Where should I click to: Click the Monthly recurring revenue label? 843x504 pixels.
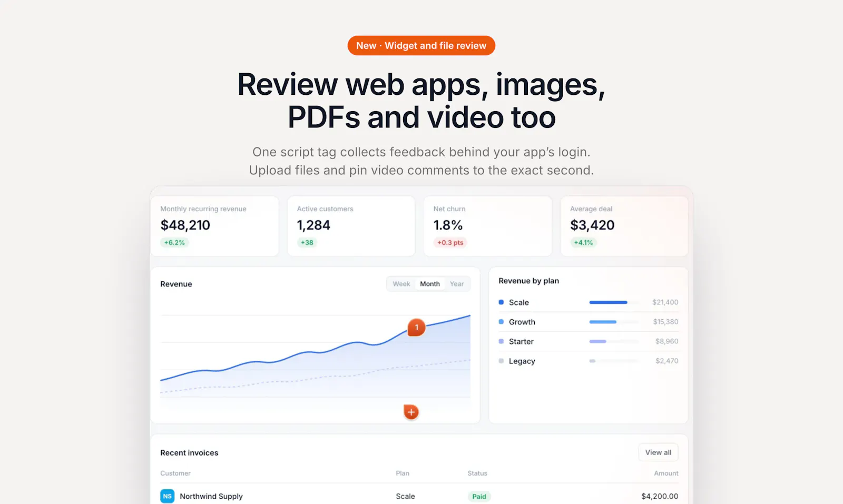coord(203,209)
